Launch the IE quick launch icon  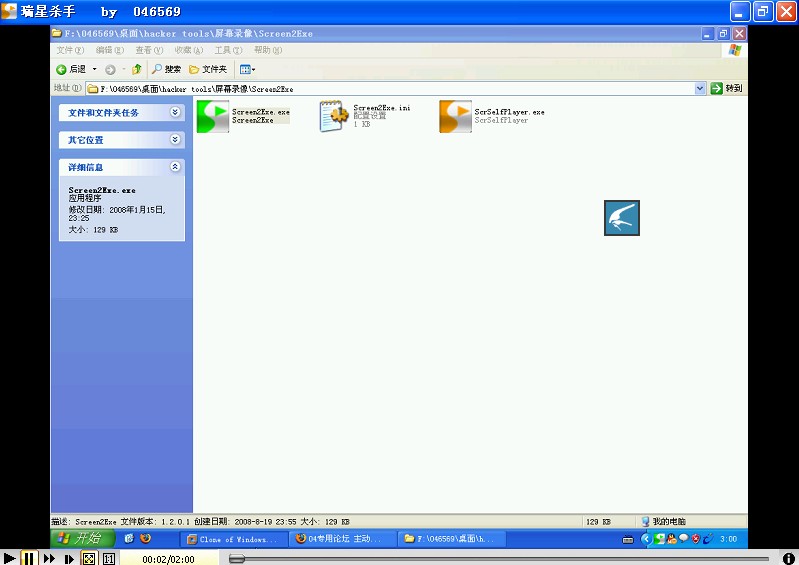point(129,538)
